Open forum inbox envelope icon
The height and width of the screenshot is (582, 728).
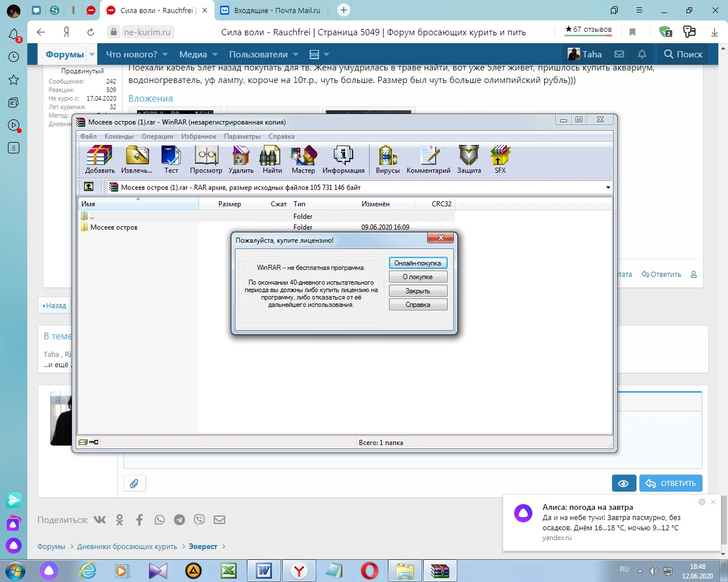619,55
